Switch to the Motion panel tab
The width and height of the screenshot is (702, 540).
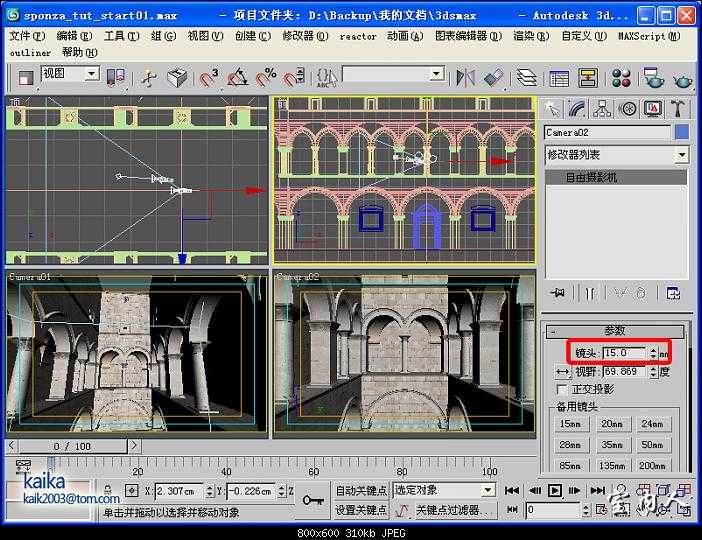click(627, 109)
